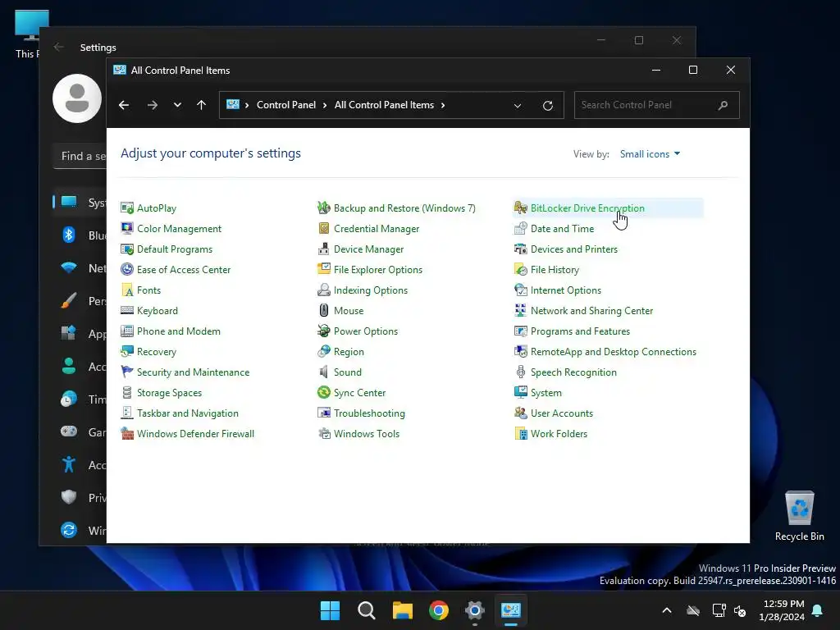Open the notification bell in taskbar
Image resolution: width=840 pixels, height=630 pixels.
point(818,610)
